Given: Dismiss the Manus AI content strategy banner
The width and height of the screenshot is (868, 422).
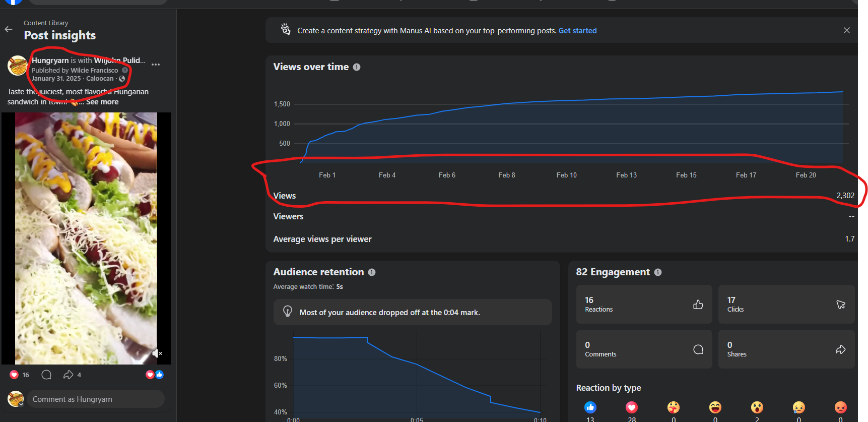Looking at the screenshot, I should [x=846, y=30].
